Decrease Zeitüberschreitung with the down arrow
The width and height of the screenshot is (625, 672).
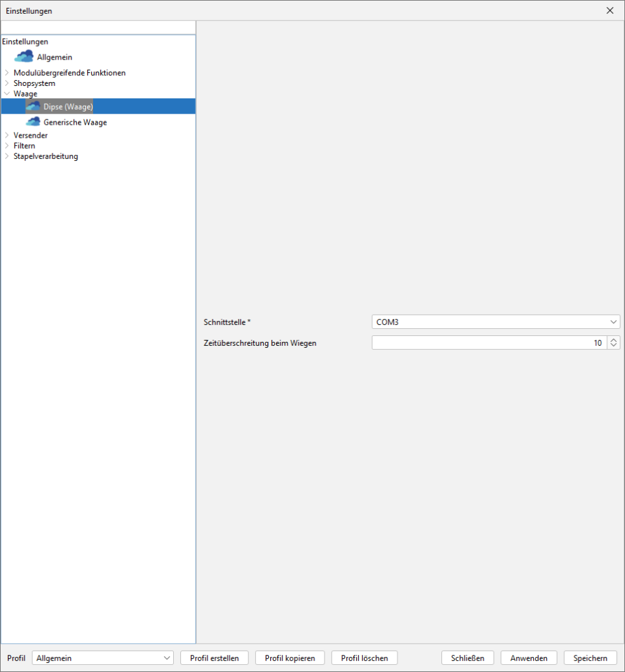(x=613, y=346)
